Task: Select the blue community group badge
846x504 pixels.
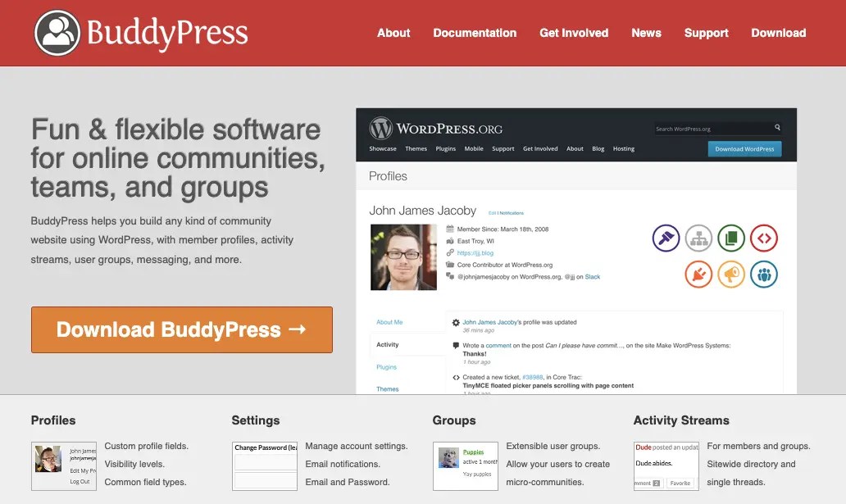Action: point(764,275)
